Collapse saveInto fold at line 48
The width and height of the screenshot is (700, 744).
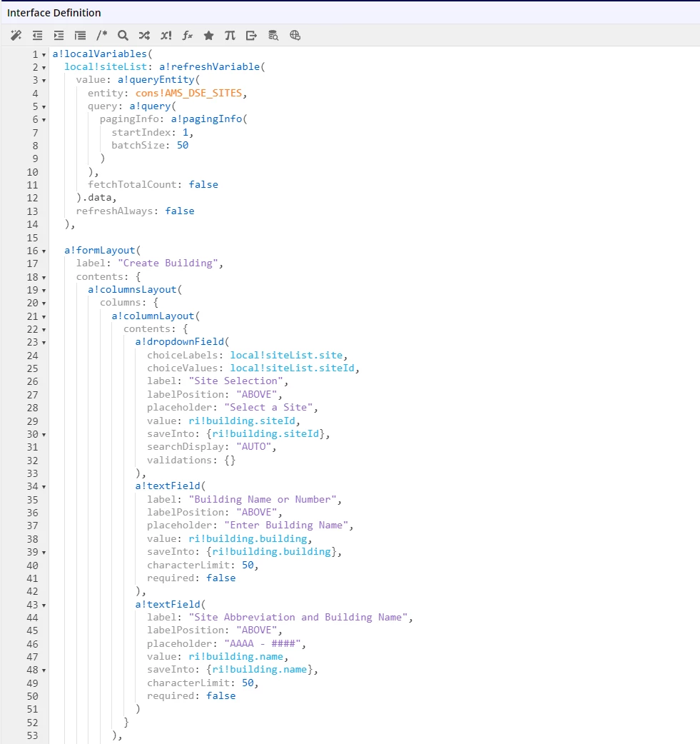click(44, 670)
